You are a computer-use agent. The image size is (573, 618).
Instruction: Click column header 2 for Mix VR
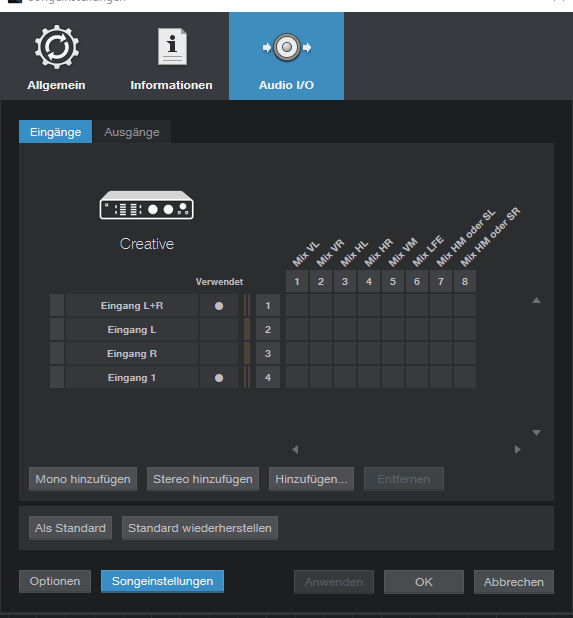321,281
